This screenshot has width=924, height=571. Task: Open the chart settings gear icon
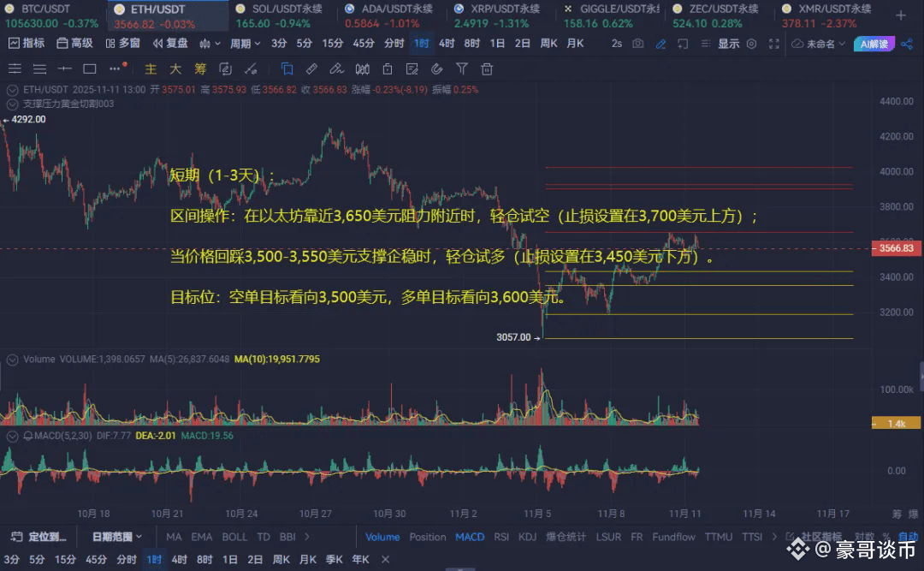click(749, 45)
